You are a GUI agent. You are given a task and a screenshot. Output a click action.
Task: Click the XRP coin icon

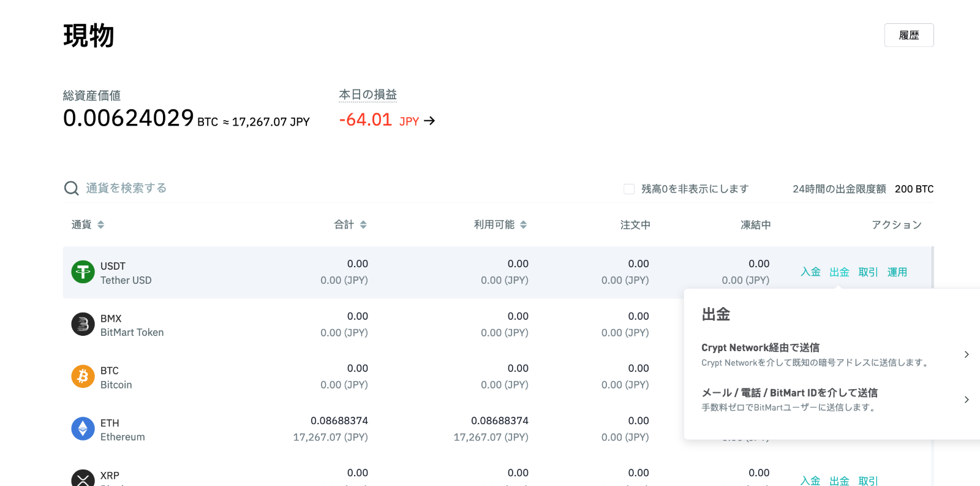pos(83,478)
